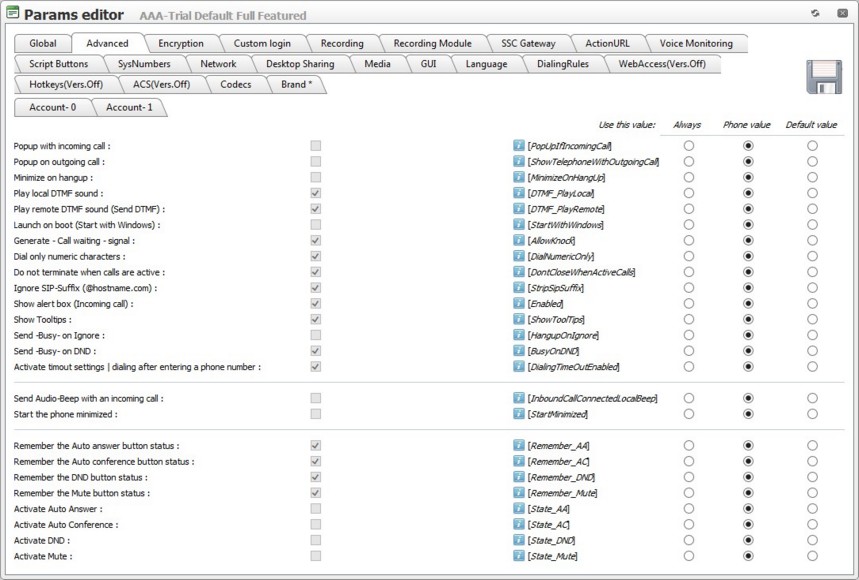Open info icon for StartMinimized

(x=519, y=414)
